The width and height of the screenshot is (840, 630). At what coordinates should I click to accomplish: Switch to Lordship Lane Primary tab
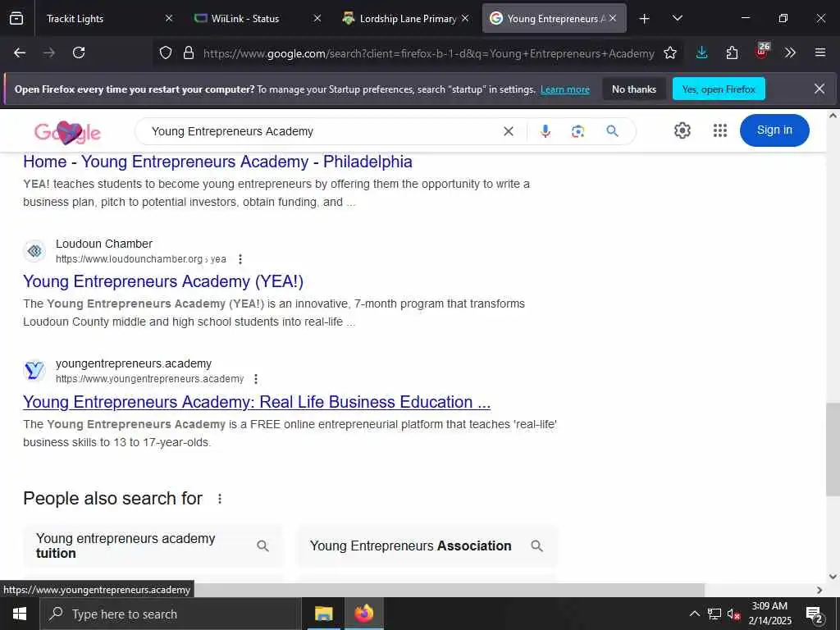tap(408, 19)
